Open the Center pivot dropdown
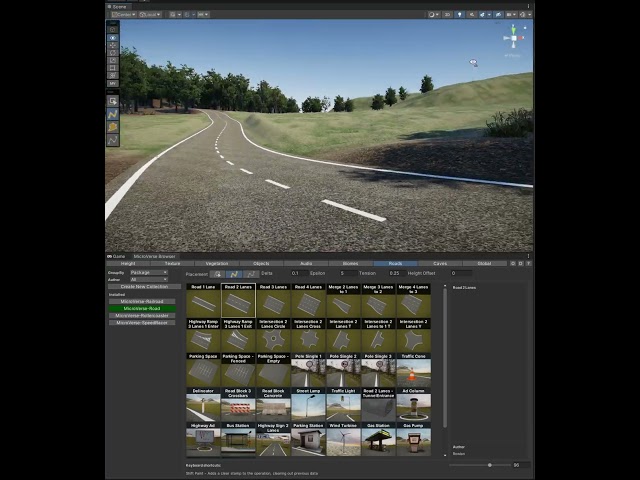The width and height of the screenshot is (640, 480). tap(124, 14)
